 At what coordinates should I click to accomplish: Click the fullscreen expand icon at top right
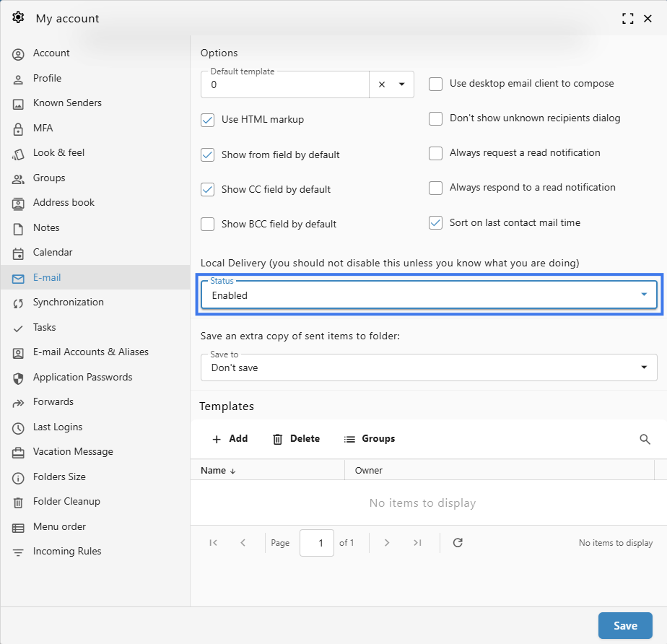click(x=627, y=18)
